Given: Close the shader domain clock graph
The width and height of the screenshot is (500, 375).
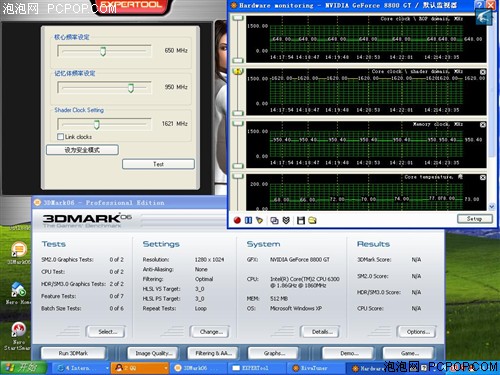Looking at the screenshot, I should 483,72.
